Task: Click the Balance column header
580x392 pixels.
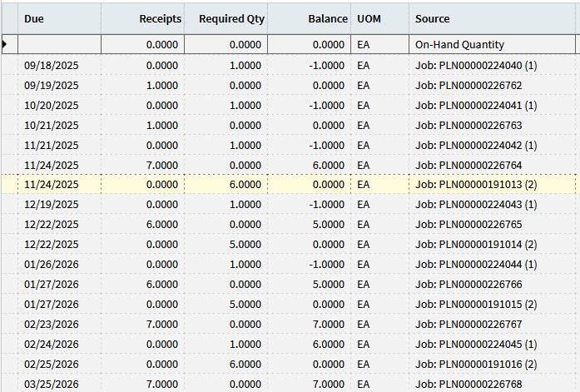Action: click(310, 19)
